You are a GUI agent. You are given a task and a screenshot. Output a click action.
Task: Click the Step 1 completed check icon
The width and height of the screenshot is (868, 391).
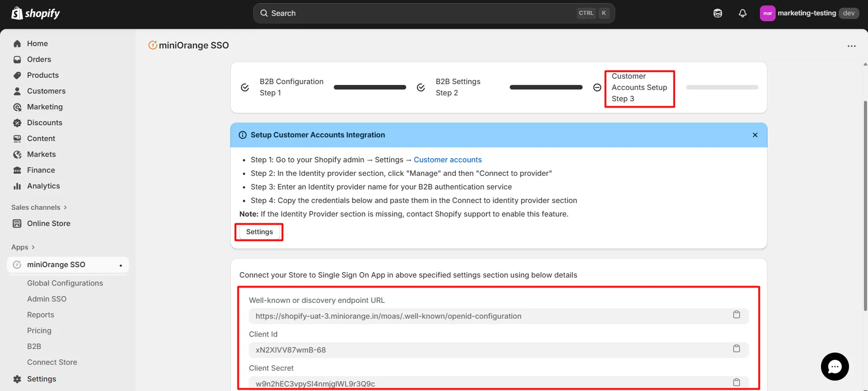tap(245, 87)
